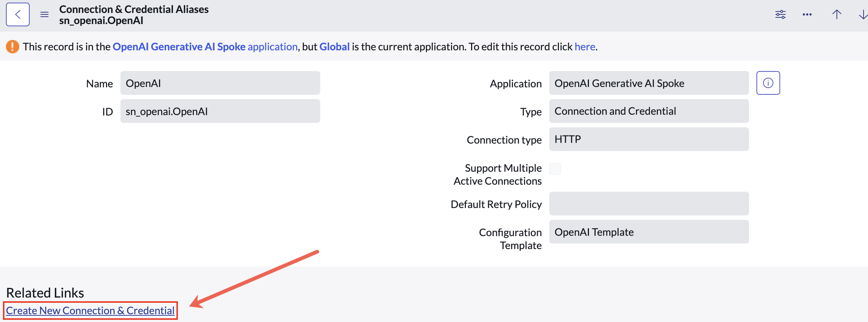Click the Configuration Template label
Image resolution: width=868 pixels, height=322 pixels.
(510, 239)
